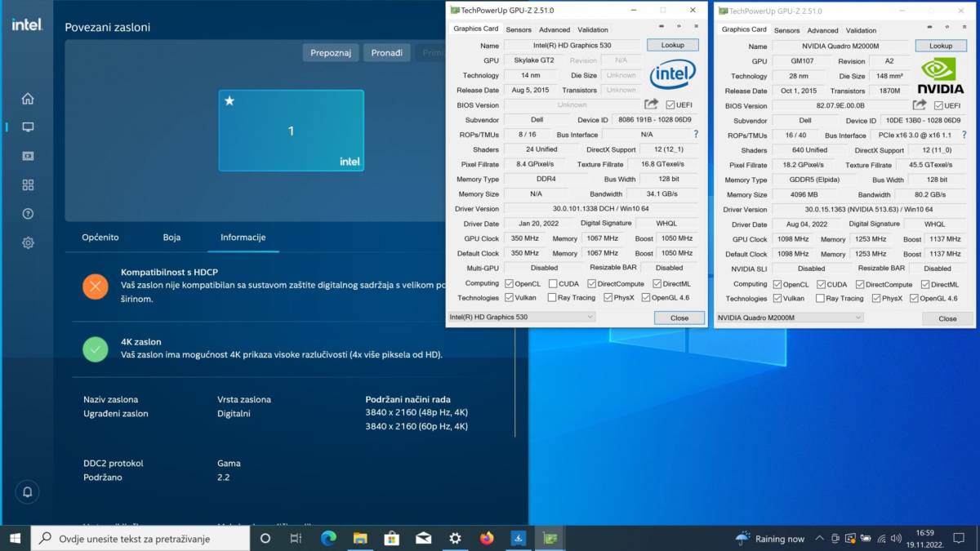The height and width of the screenshot is (551, 980).
Task: Open Firefox from the taskbar
Action: click(x=487, y=538)
